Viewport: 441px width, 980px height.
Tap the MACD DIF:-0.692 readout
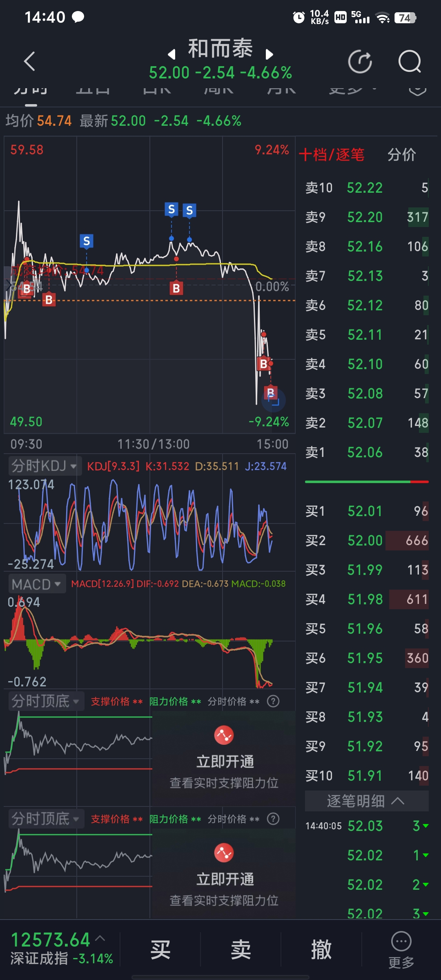click(x=158, y=584)
